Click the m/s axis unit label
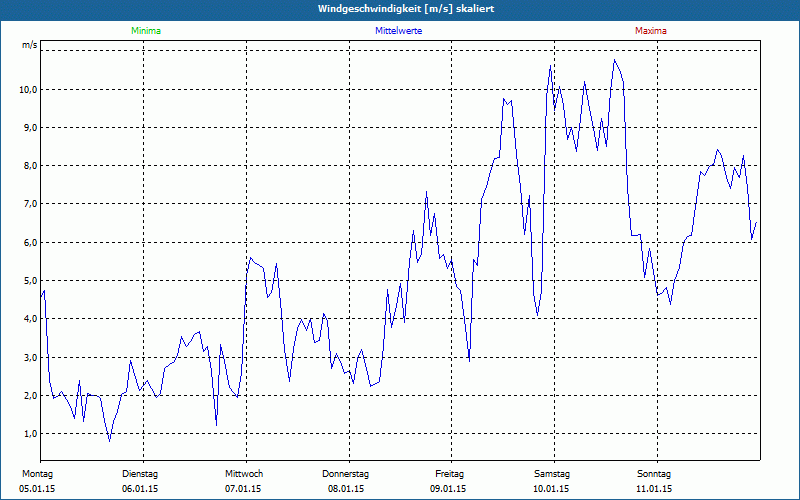The image size is (800, 500). point(30,45)
